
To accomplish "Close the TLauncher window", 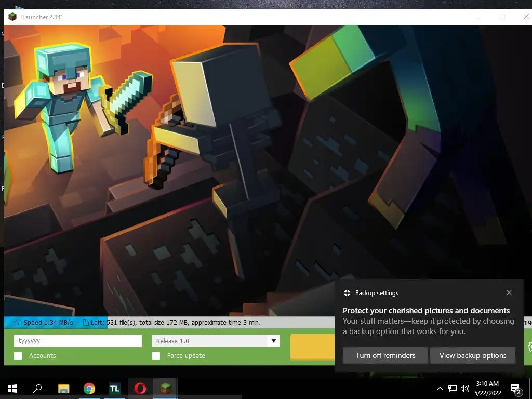I will (x=526, y=17).
